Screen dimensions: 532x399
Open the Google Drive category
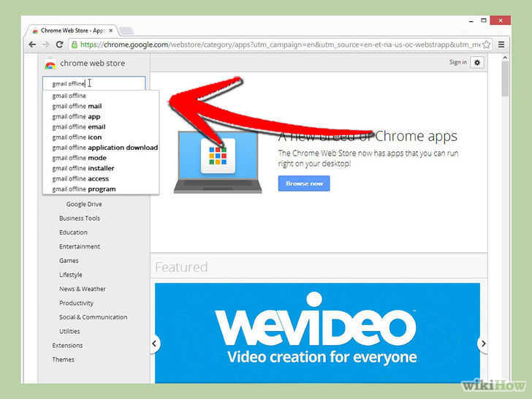pyautogui.click(x=84, y=205)
